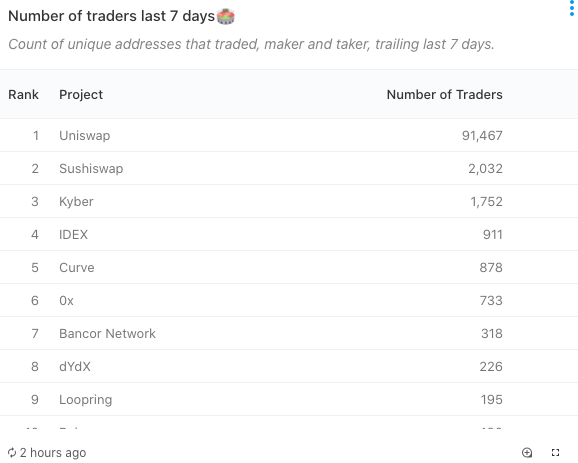
Task: Click the Kyber project name
Action: click(x=76, y=202)
